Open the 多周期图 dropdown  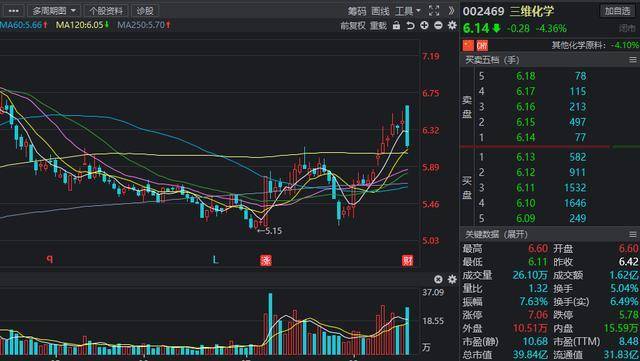53,11
